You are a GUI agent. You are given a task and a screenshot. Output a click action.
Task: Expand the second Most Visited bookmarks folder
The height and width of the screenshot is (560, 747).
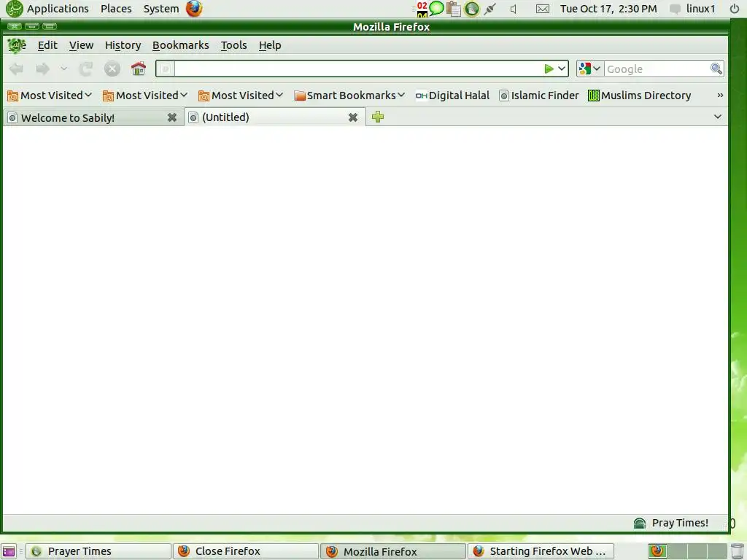(145, 96)
